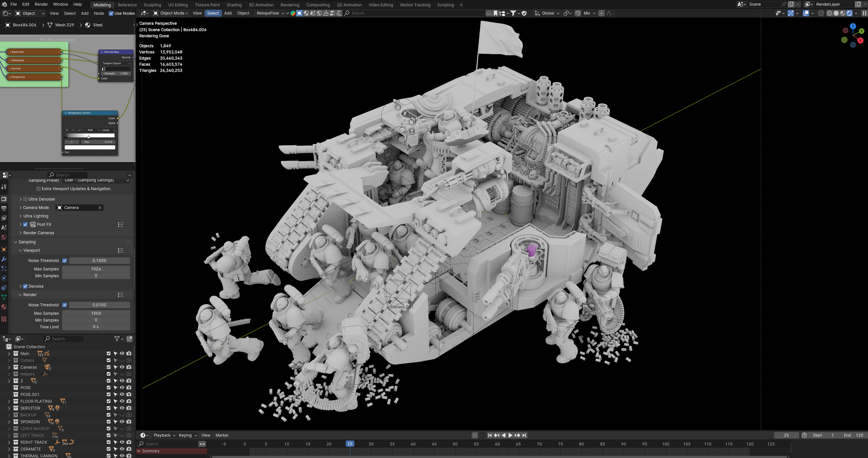Switch to the Shading workspace tab

(234, 5)
